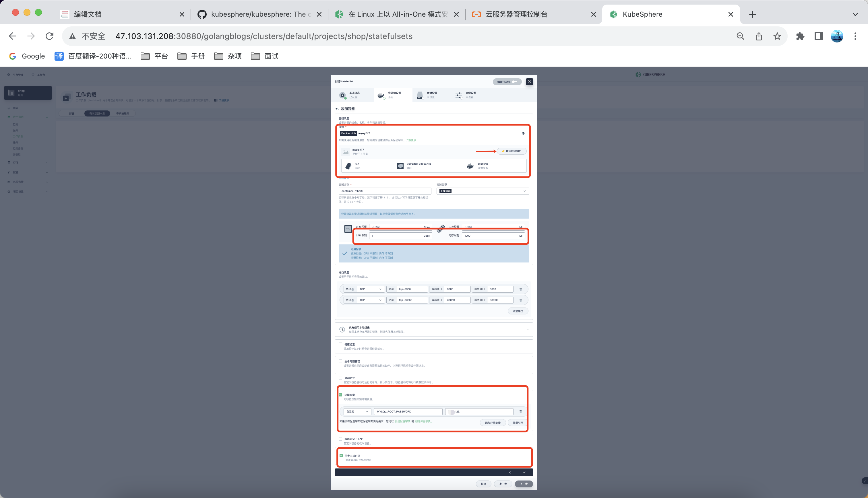
Task: Enable the 生命周期管理 checkbox
Action: [340, 361]
